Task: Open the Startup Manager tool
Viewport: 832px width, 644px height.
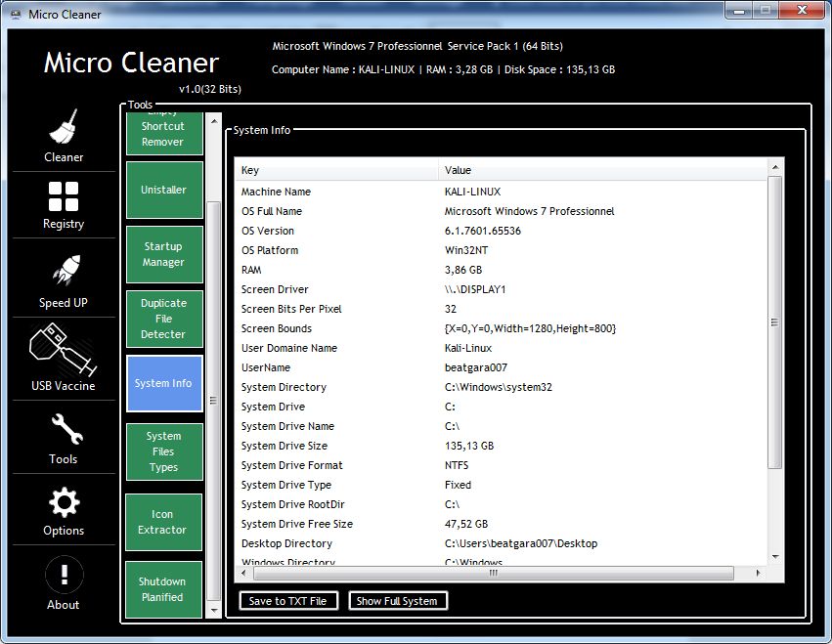Action: tap(163, 254)
